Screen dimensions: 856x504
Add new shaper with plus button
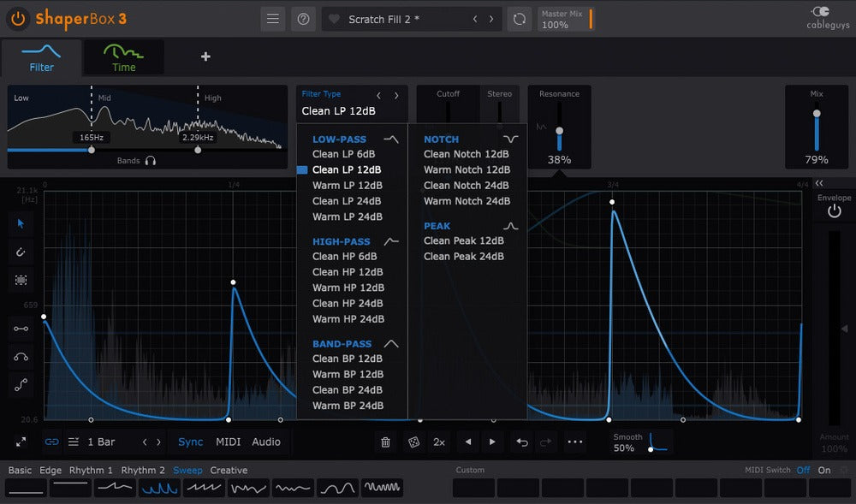(205, 57)
